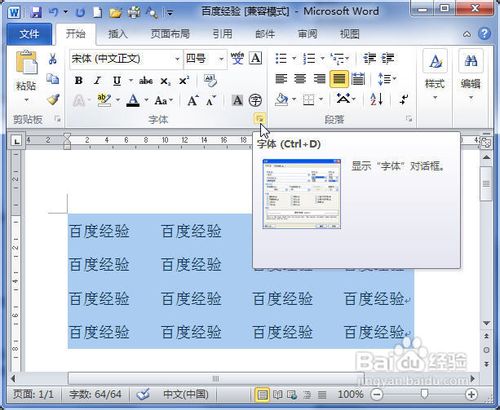This screenshot has height=410, width=500.
Task: Open the 编辑 editing group
Action: tap(471, 75)
